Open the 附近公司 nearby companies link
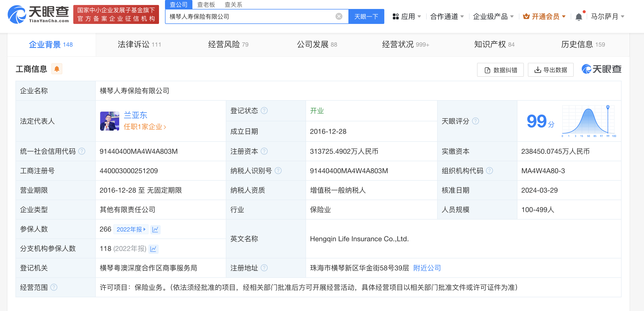This screenshot has height=311, width=644. point(427,268)
